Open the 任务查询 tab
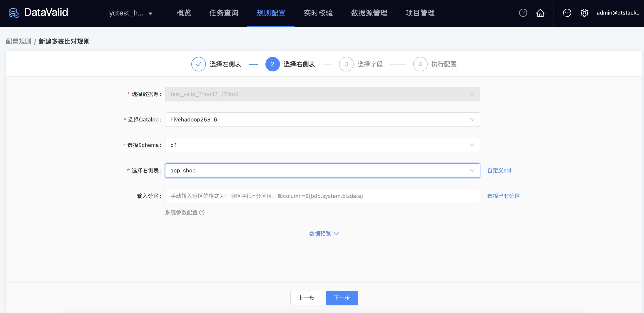This screenshot has width=644, height=313. [224, 13]
